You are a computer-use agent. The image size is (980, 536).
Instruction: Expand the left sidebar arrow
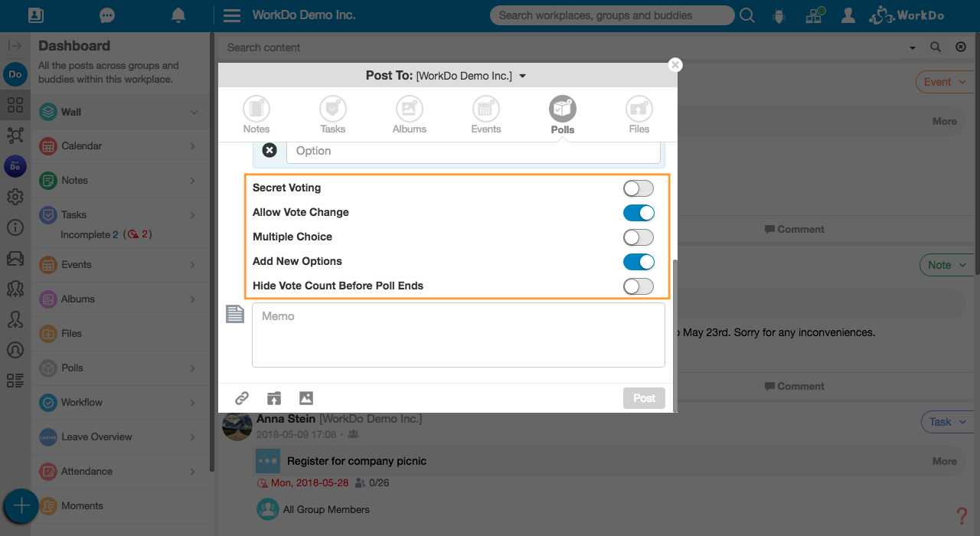point(15,46)
